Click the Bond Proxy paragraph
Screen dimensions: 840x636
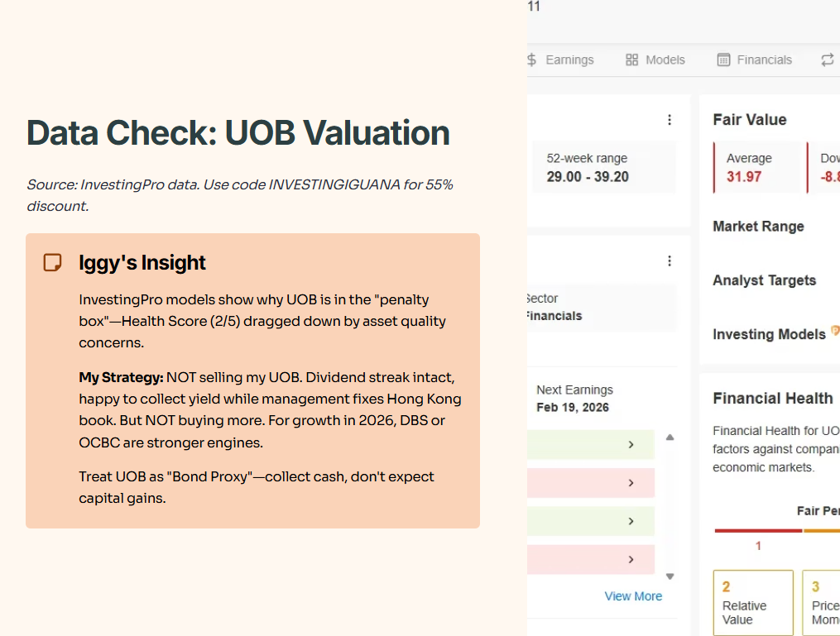256,487
